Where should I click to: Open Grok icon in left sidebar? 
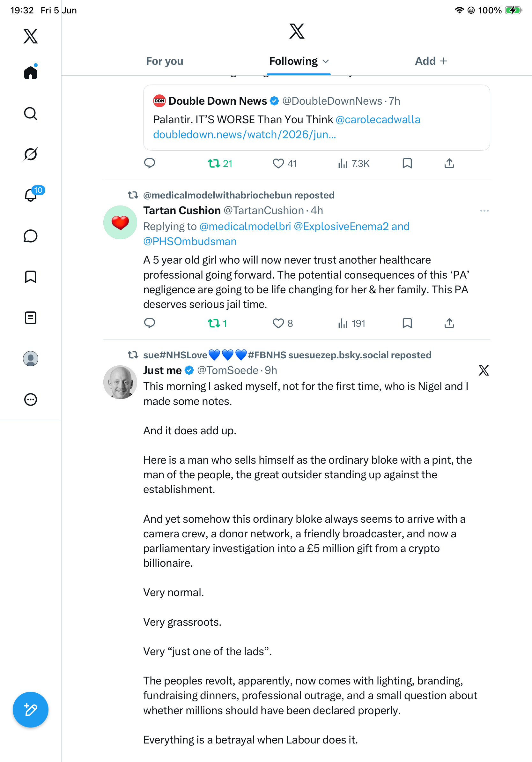31,154
